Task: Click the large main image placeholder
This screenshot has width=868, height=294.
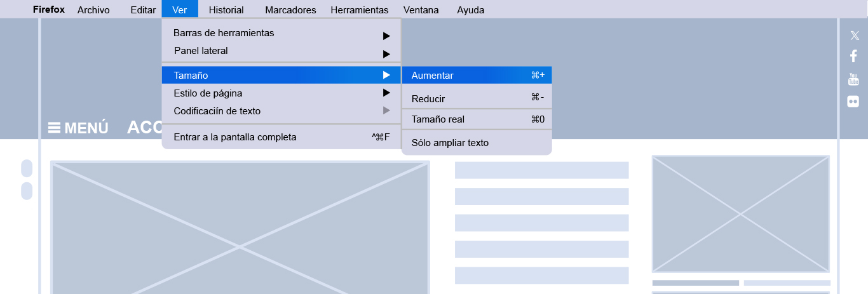Action: [240, 227]
